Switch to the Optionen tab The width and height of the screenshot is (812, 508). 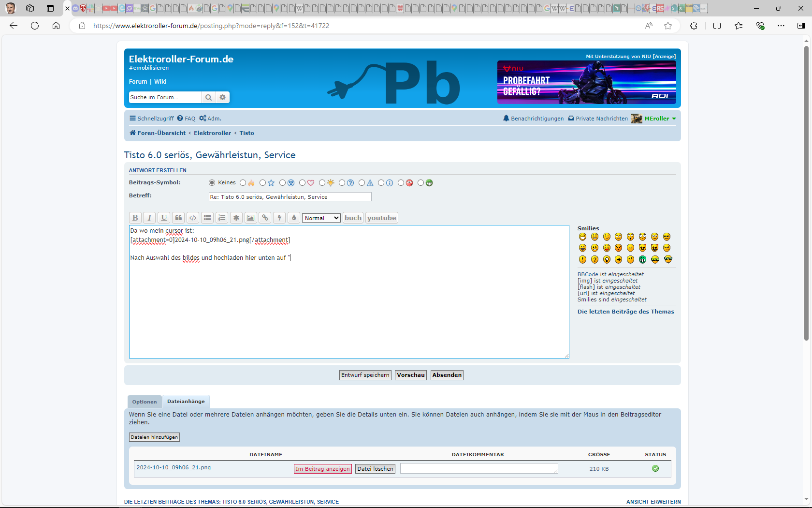pos(145,402)
